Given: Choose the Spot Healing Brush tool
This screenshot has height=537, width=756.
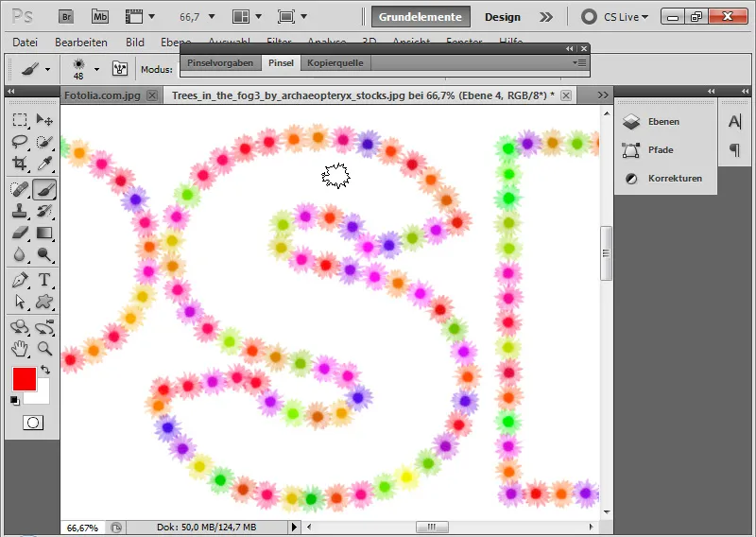Looking at the screenshot, I should [x=20, y=189].
